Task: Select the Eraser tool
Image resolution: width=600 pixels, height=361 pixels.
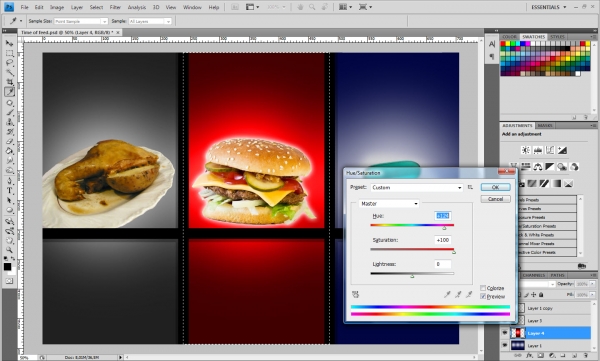Action: 9,141
